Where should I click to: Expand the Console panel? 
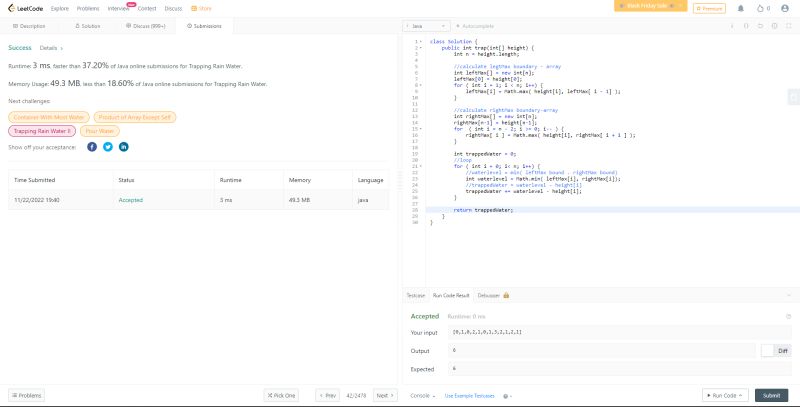424,395
